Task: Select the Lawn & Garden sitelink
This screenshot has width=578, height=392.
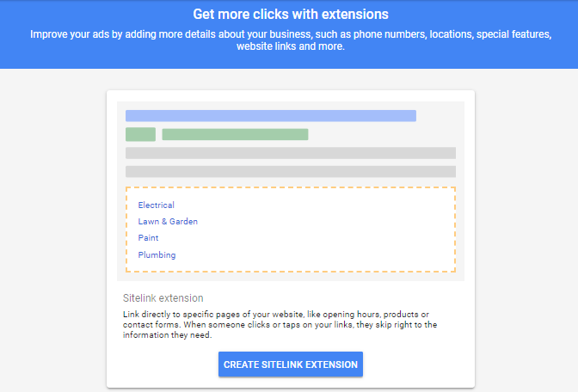Action: (168, 222)
